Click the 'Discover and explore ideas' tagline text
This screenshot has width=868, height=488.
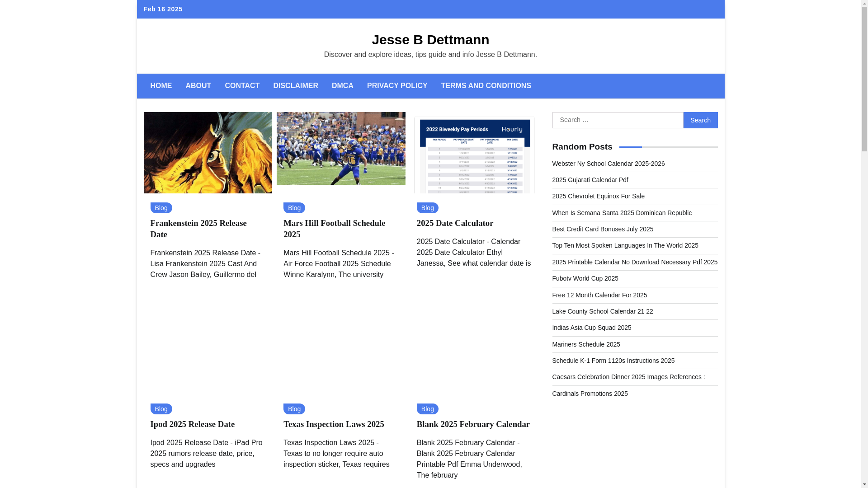pyautogui.click(x=430, y=55)
